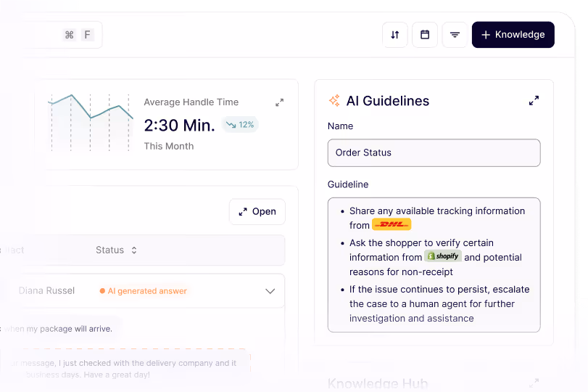The image size is (588, 392).
Task: Sort by the Status column header
Action: click(x=116, y=250)
